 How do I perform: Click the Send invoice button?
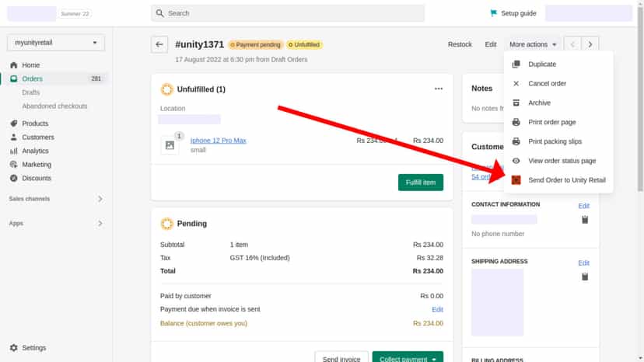[341, 357]
